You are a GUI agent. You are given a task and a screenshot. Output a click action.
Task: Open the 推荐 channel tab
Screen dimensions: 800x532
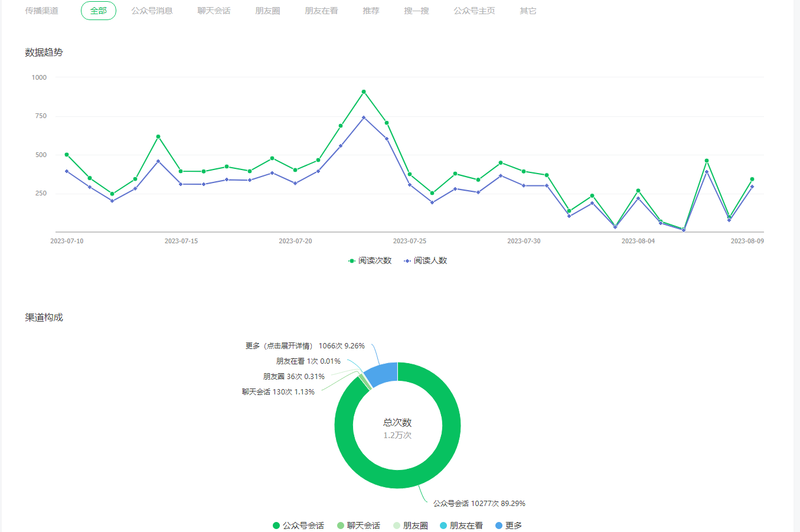[x=371, y=11]
